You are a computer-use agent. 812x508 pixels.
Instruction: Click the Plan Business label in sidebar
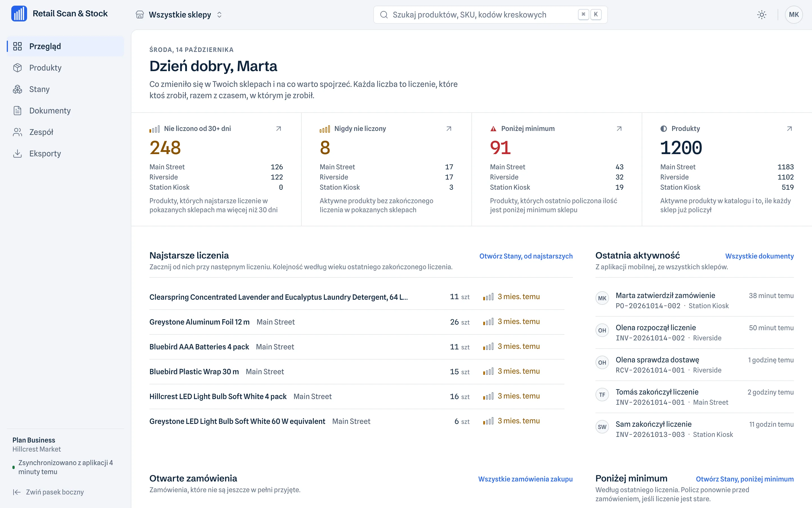point(34,440)
